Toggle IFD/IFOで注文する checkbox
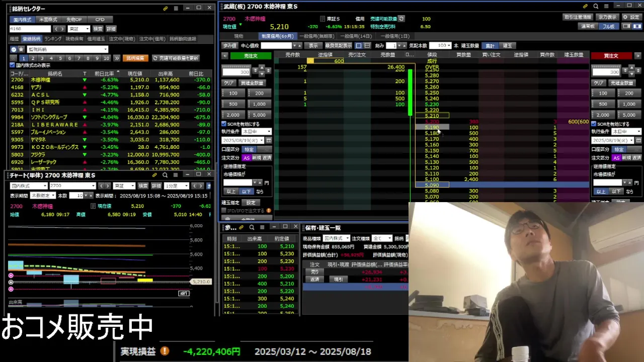 click(x=224, y=211)
